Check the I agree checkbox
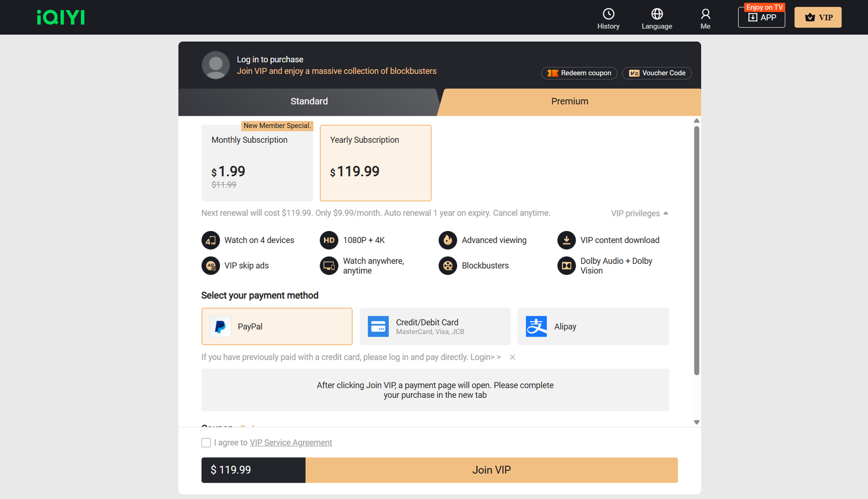The height and width of the screenshot is (499, 868). (206, 443)
